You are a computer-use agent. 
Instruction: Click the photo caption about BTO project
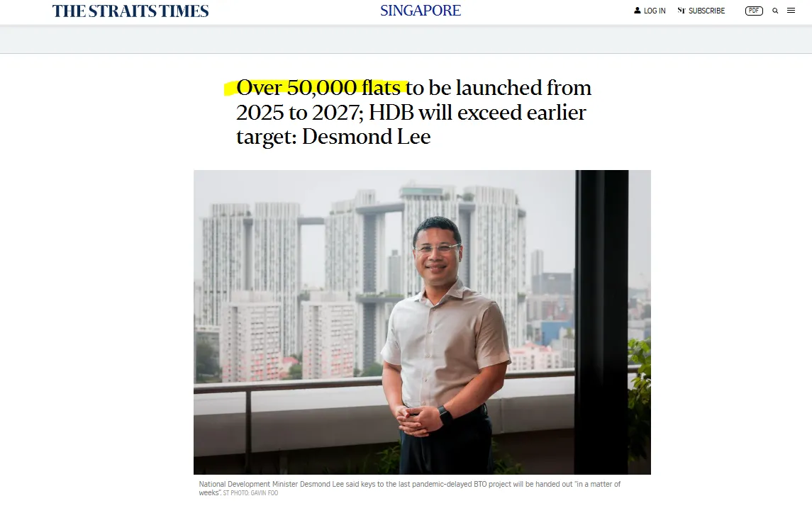pyautogui.click(x=410, y=488)
